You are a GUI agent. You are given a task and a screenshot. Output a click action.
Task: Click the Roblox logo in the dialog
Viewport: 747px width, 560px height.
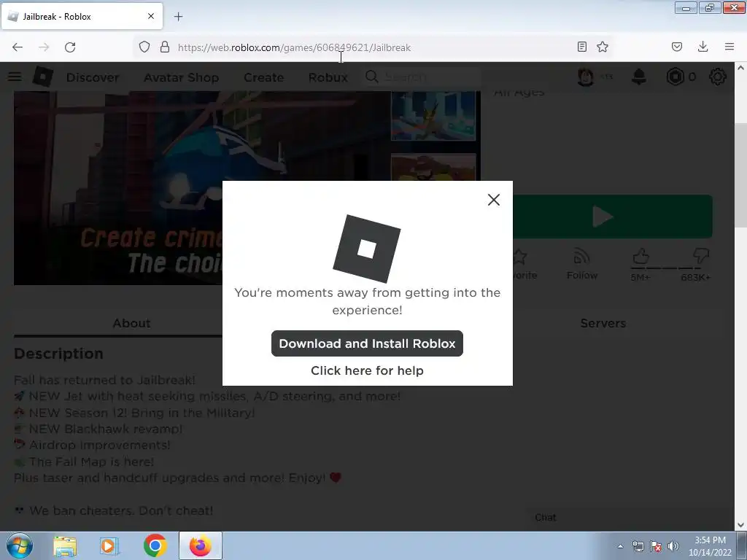[367, 249]
